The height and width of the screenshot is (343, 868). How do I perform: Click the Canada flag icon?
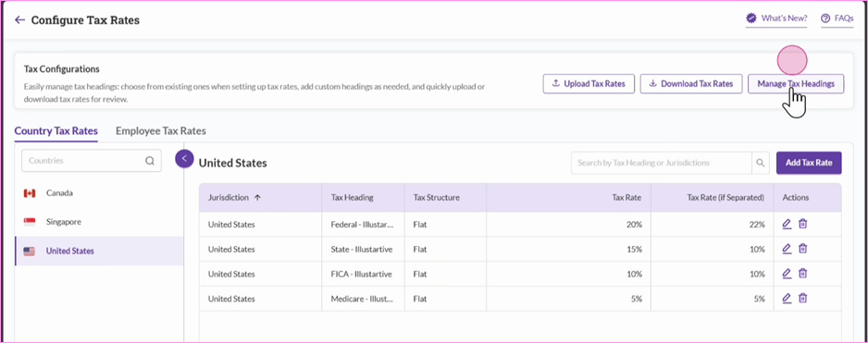coord(30,193)
